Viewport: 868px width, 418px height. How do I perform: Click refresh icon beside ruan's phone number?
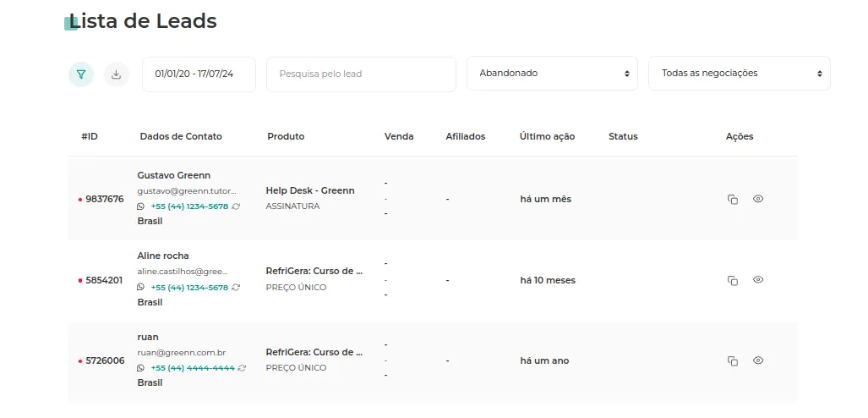[242, 367]
